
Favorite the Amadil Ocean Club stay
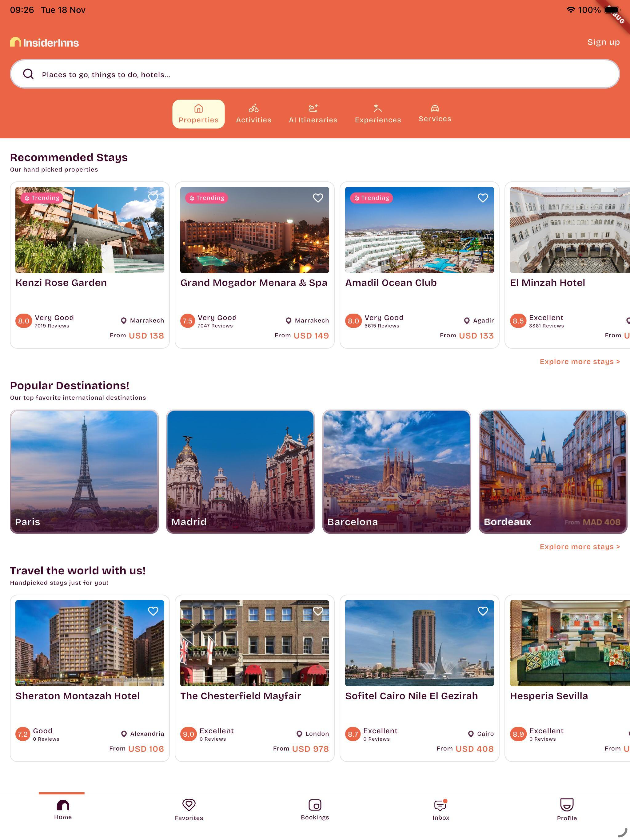(483, 197)
